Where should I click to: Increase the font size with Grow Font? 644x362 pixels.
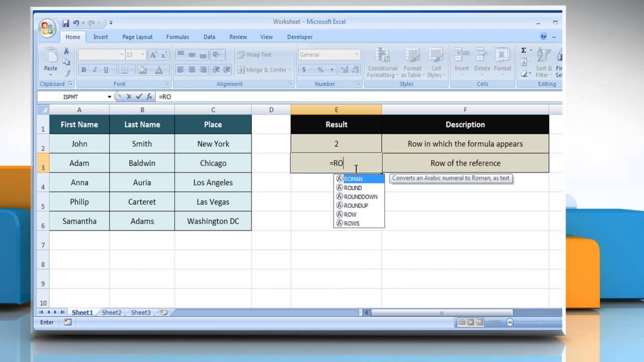pos(153,55)
